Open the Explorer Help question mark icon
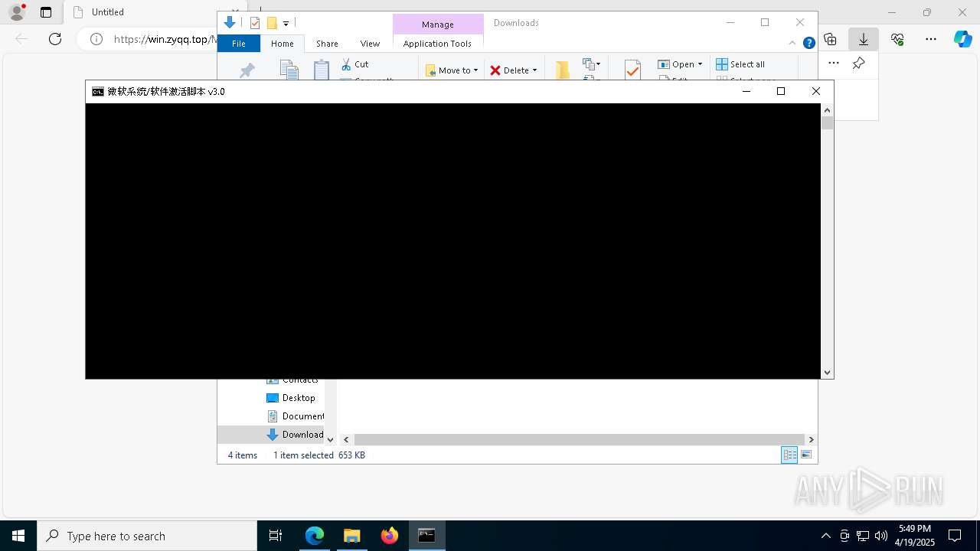 click(x=808, y=43)
